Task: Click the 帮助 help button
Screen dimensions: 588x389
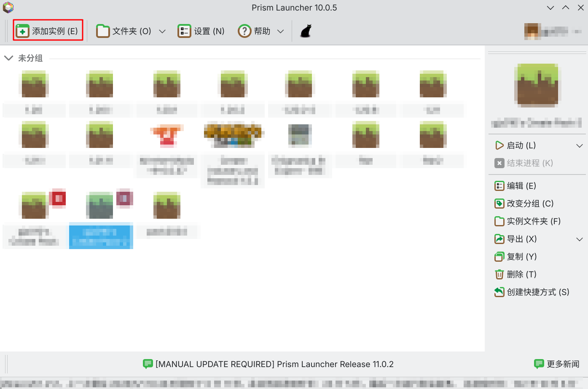Action: coord(254,31)
